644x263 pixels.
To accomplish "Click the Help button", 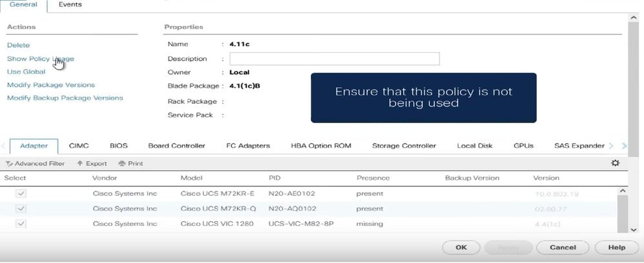I will point(617,248).
